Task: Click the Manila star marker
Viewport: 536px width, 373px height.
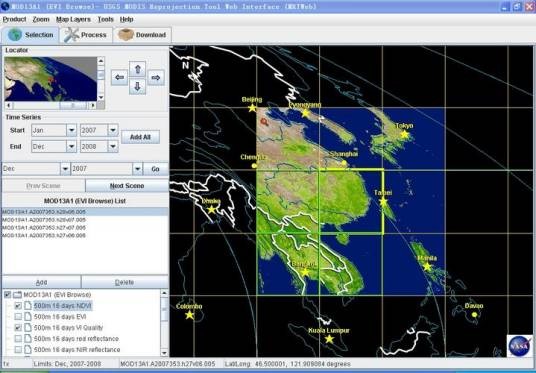Action: click(x=427, y=267)
